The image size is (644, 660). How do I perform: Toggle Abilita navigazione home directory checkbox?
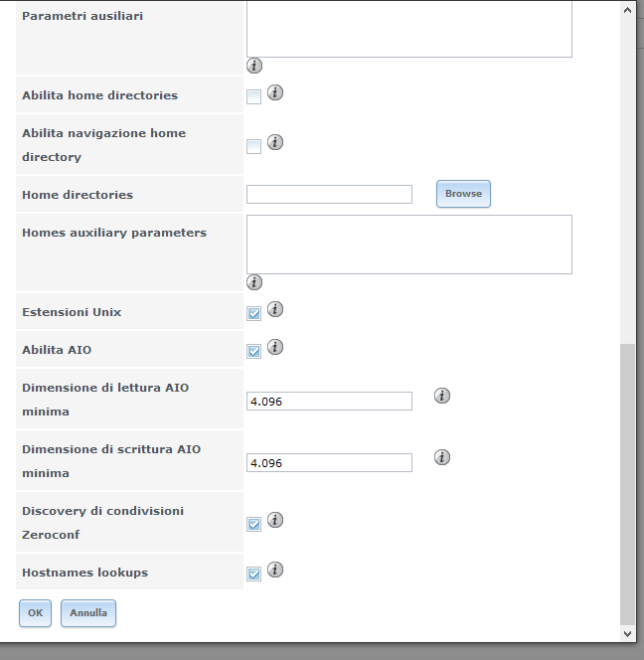pos(253,146)
